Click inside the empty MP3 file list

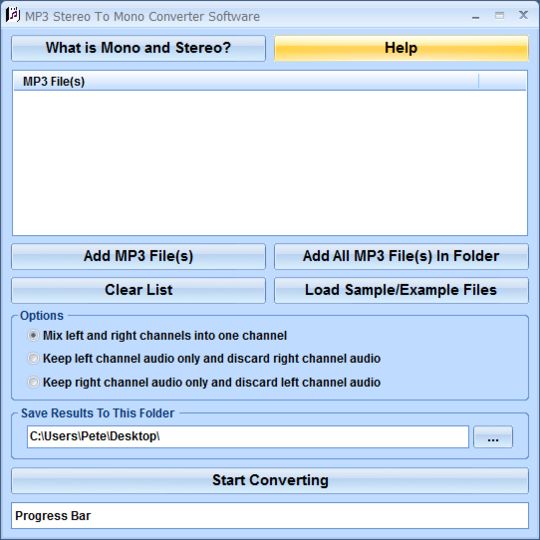click(x=270, y=163)
